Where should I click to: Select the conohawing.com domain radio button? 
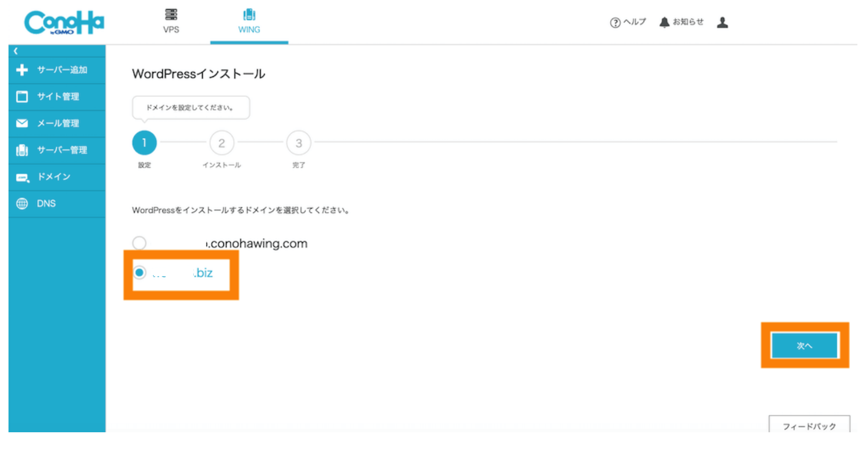[x=140, y=243]
